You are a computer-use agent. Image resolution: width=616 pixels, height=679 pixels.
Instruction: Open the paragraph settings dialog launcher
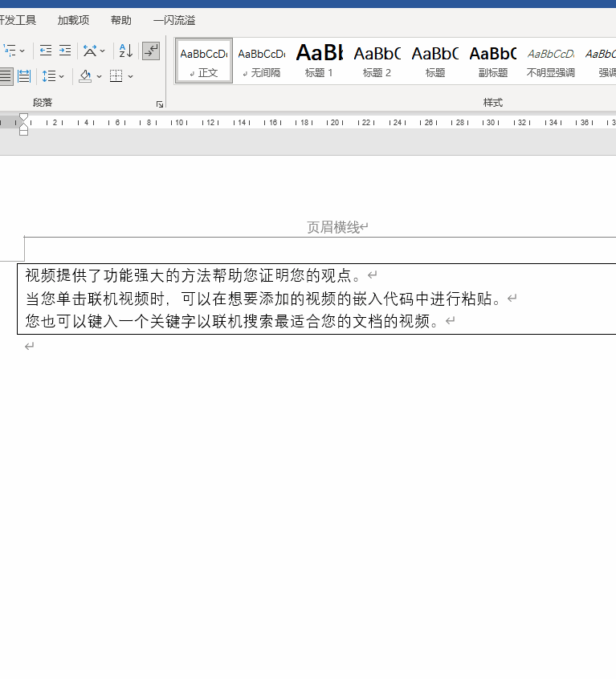pyautogui.click(x=159, y=104)
